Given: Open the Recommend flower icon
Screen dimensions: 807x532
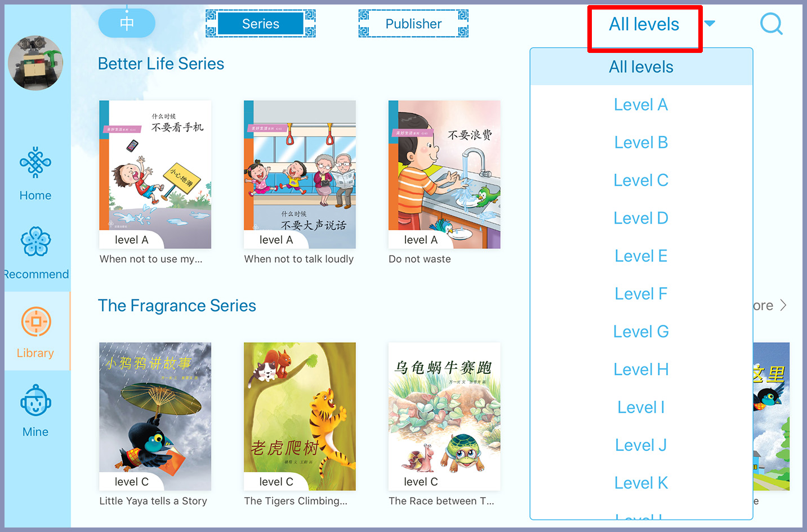Looking at the screenshot, I should tap(35, 242).
